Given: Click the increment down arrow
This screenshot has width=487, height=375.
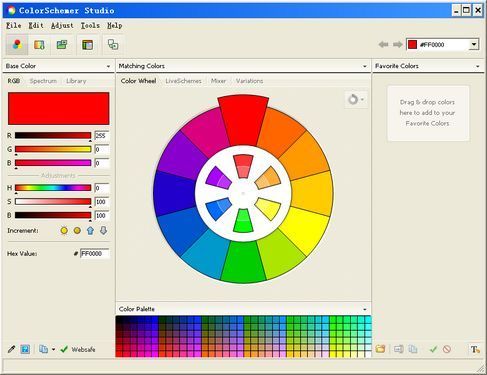Looking at the screenshot, I should click(x=104, y=230).
